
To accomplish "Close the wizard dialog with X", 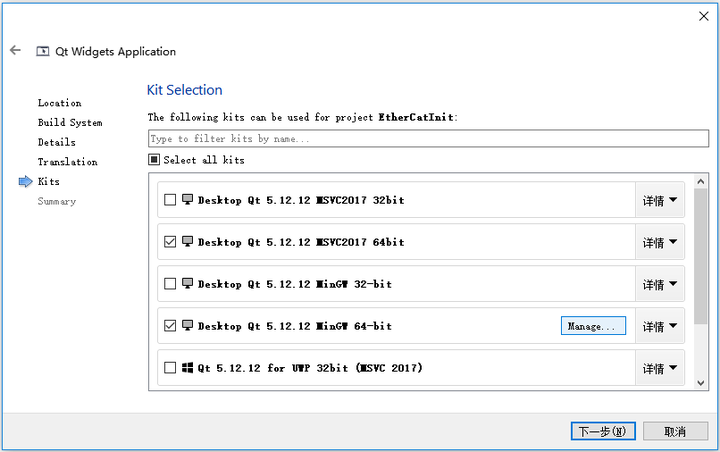I will click(703, 16).
